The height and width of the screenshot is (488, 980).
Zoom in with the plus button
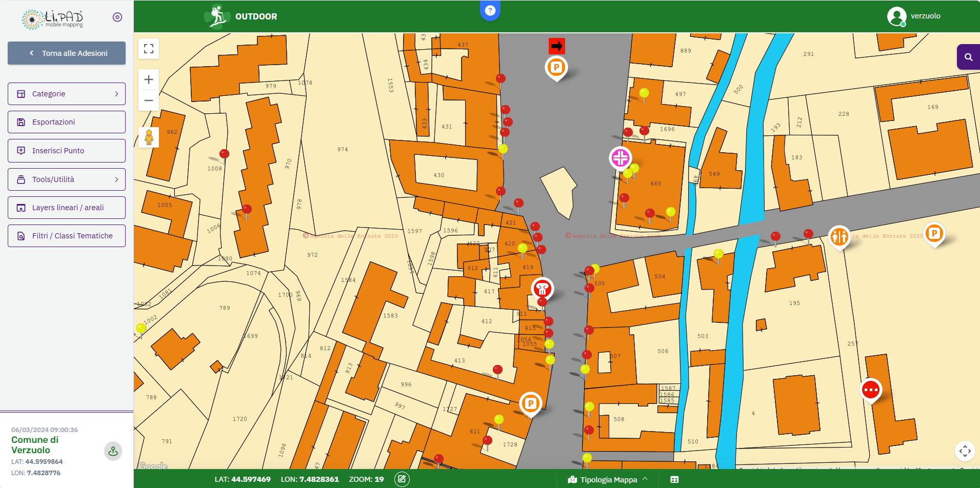[x=149, y=79]
